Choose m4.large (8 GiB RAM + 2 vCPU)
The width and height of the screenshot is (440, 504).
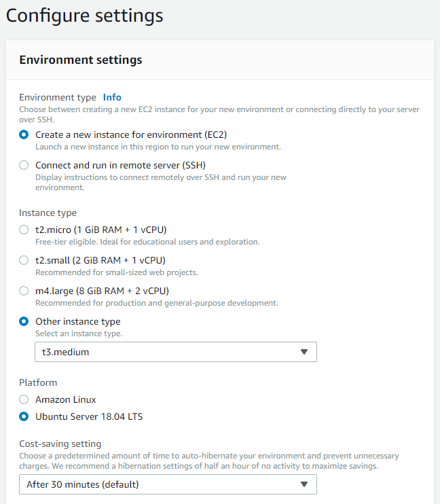click(x=24, y=291)
